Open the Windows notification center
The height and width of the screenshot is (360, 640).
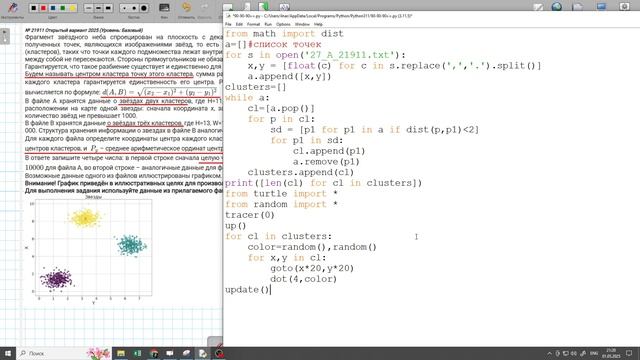[x=629, y=353]
